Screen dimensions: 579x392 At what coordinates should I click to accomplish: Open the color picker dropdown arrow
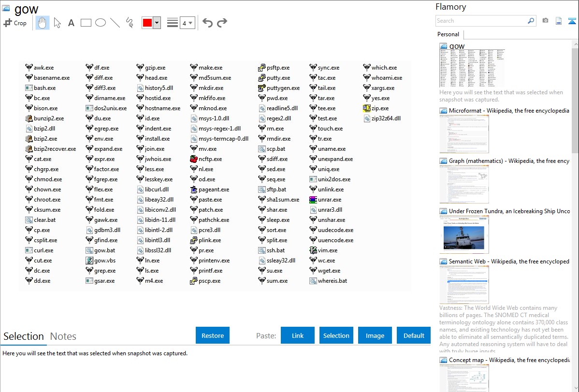click(157, 23)
